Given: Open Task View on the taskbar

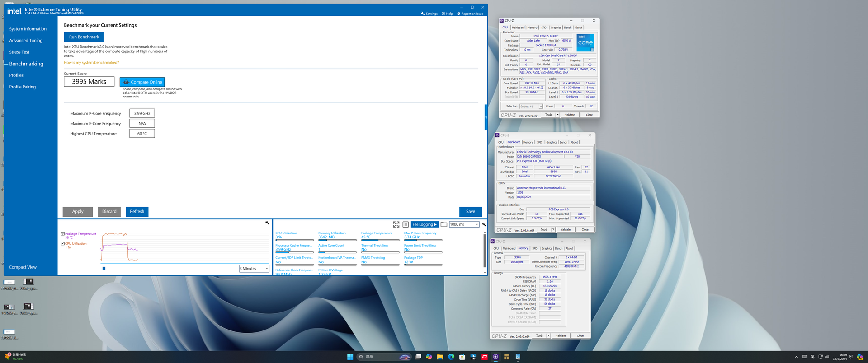Looking at the screenshot, I should tap(418, 357).
